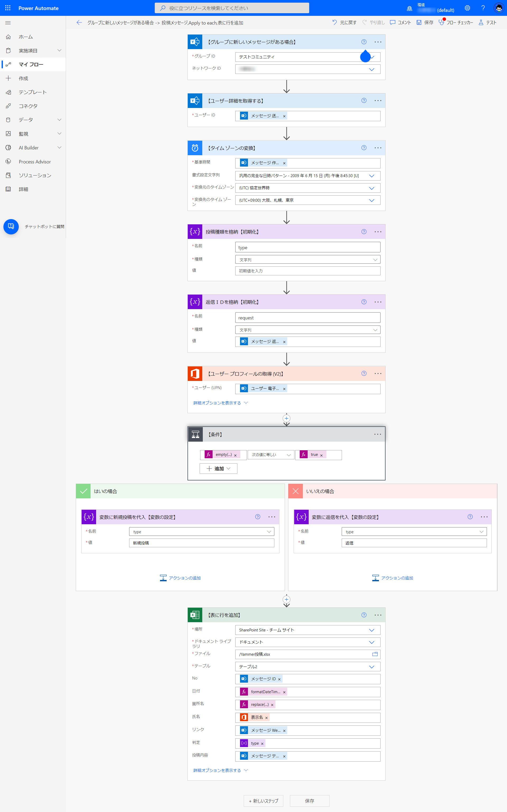This screenshot has height=812, width=507.
Task: Open ellipsis menu on the 条件 card
Action: pyautogui.click(x=378, y=434)
